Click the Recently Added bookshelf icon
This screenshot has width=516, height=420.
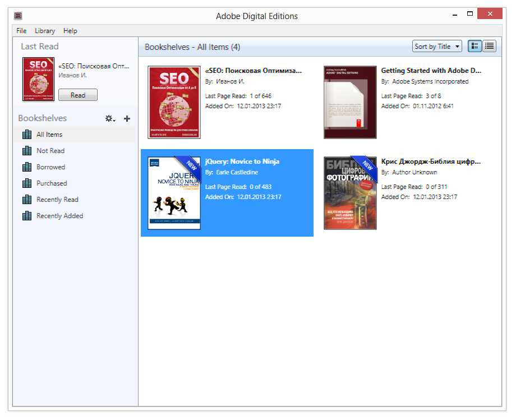coord(27,216)
